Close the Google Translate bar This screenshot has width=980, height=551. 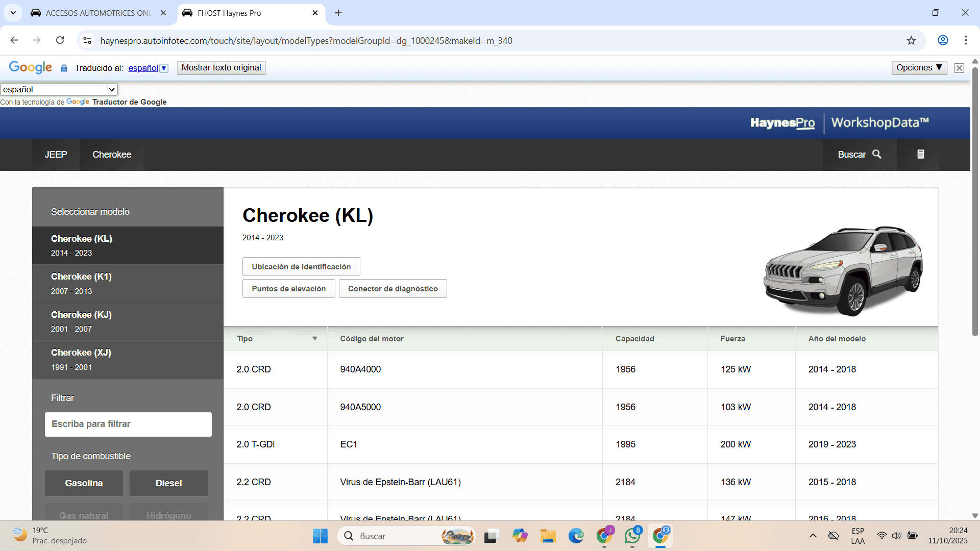(x=959, y=68)
